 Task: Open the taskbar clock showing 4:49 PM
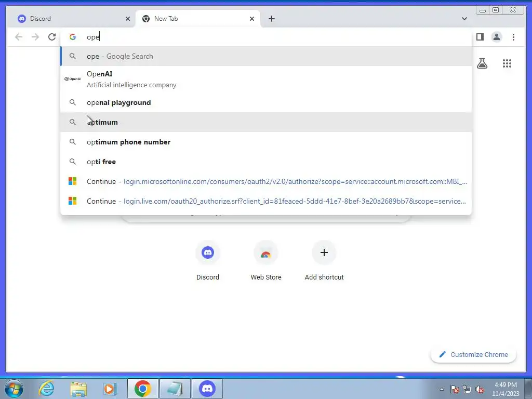click(x=506, y=389)
